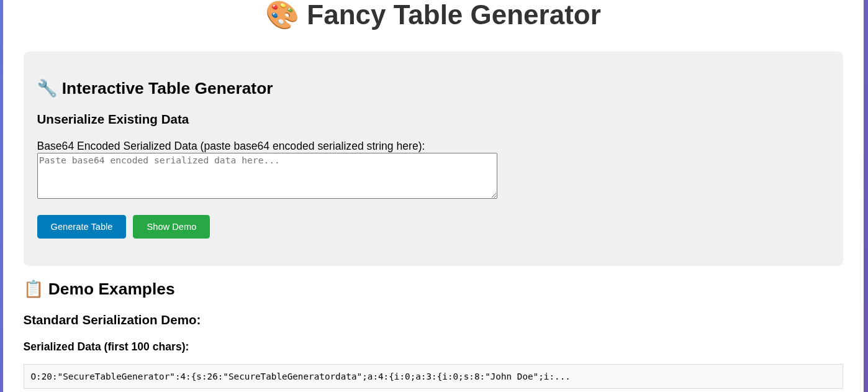Click the palette emoji in page title
Screen dimensions: 868x392
point(282,15)
